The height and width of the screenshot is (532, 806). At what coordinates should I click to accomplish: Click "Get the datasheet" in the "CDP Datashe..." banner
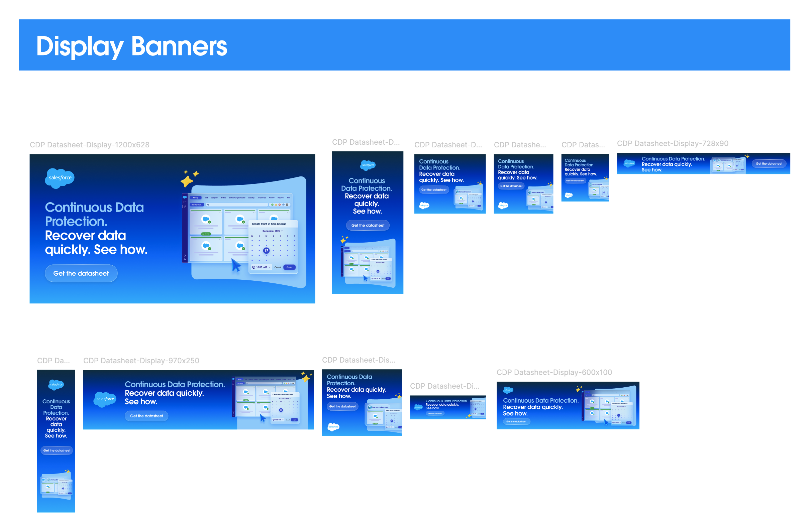point(511,186)
